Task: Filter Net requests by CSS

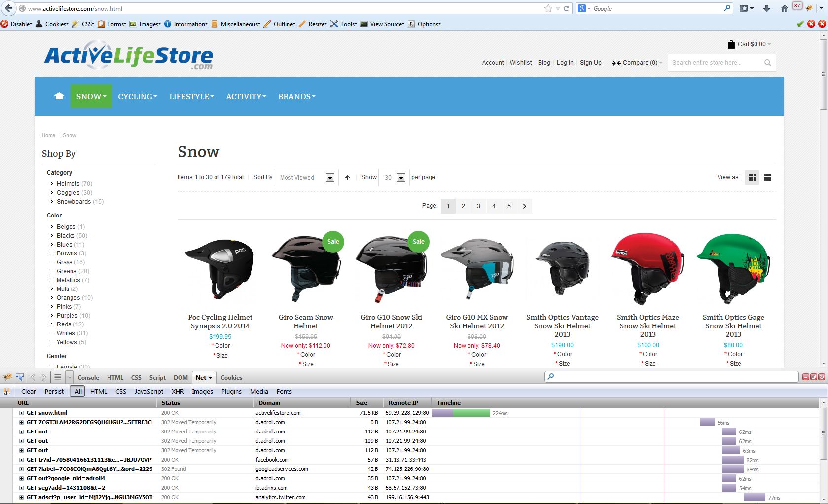Action: (121, 392)
